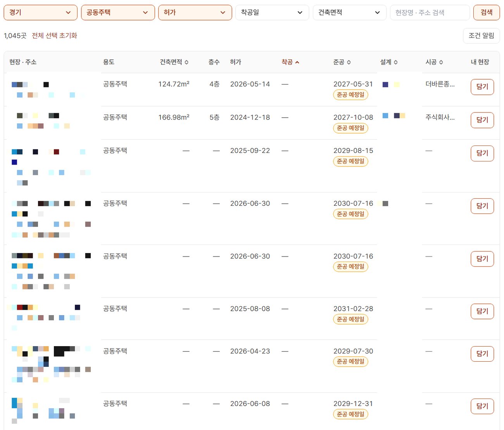Click completion date 2027-10-08
504x430 pixels.
click(353, 117)
